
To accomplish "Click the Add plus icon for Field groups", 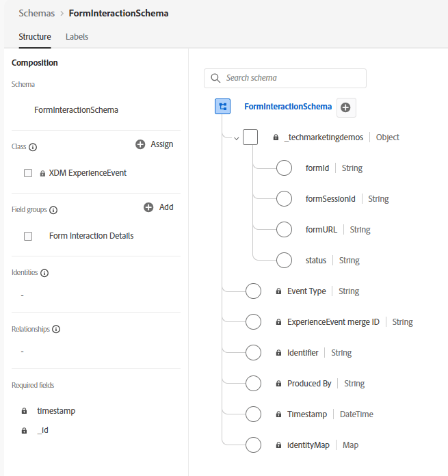I will click(x=148, y=207).
